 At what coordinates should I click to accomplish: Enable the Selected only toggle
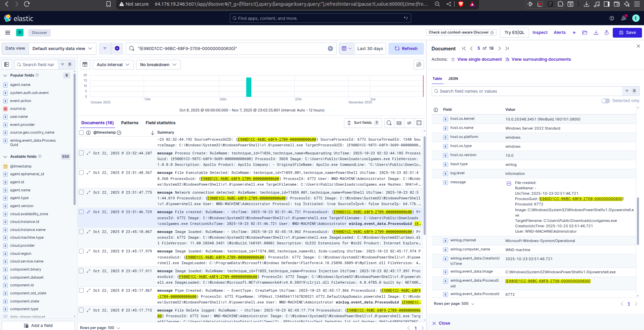(606, 101)
